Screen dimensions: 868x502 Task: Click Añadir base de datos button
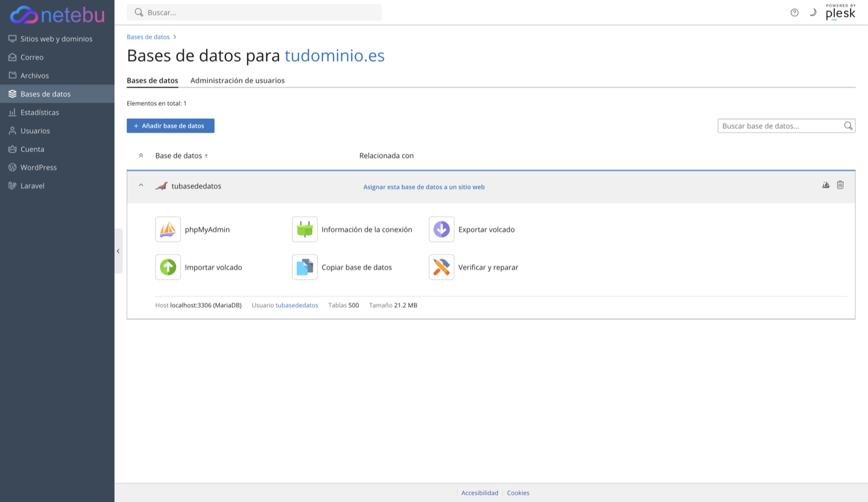pyautogui.click(x=171, y=125)
